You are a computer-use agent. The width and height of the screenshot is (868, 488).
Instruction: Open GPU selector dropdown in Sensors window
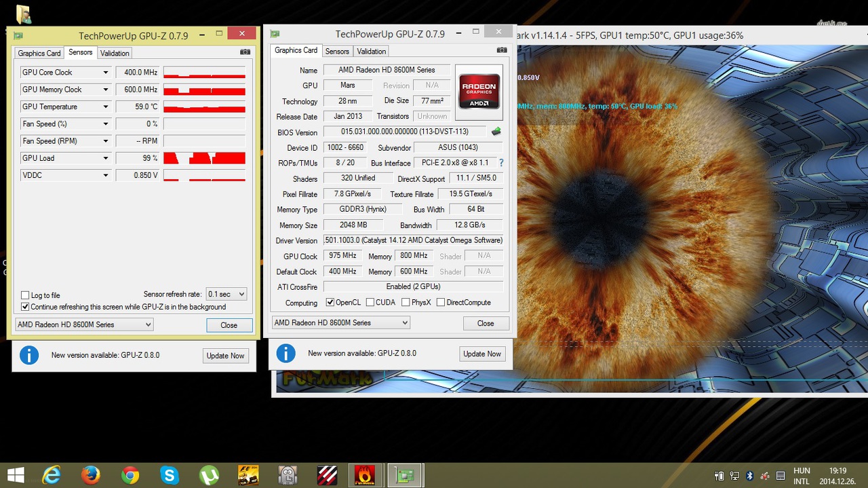click(x=84, y=324)
